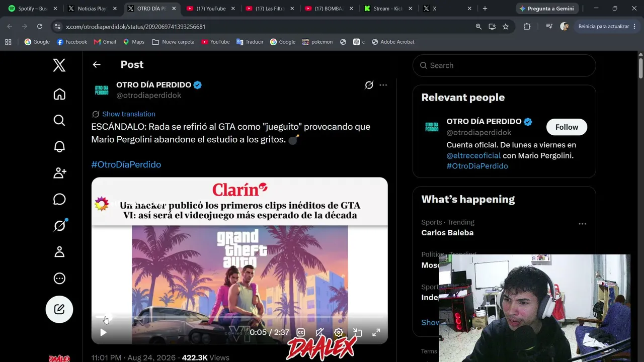
Task: Open the Google bookmark beside pokemon
Action: click(x=283, y=42)
